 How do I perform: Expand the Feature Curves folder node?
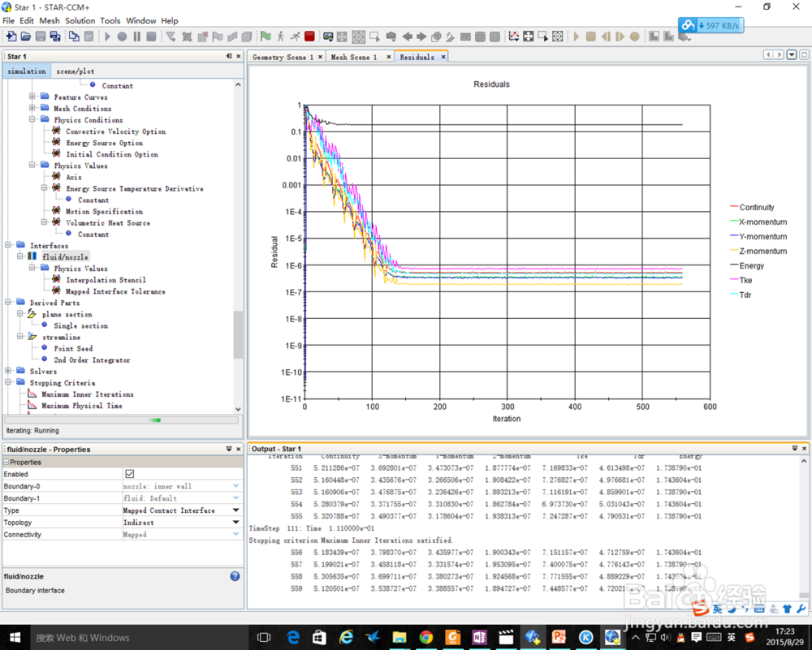click(x=32, y=97)
